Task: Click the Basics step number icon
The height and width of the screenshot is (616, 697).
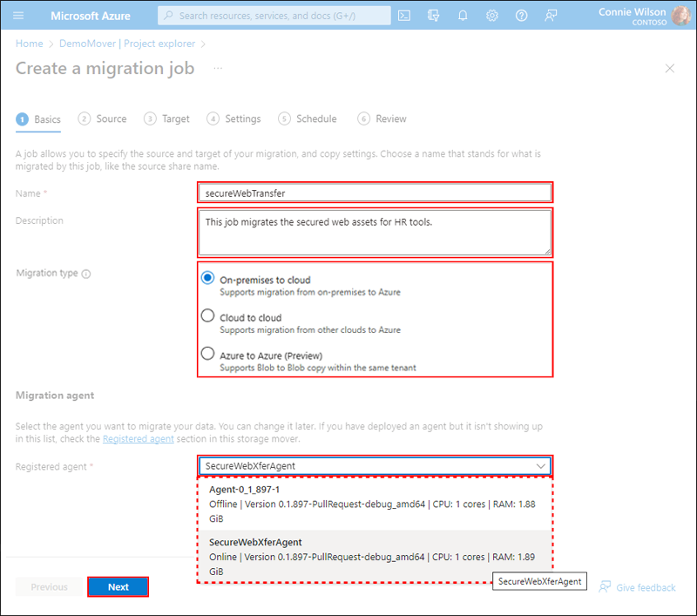Action: [x=23, y=119]
